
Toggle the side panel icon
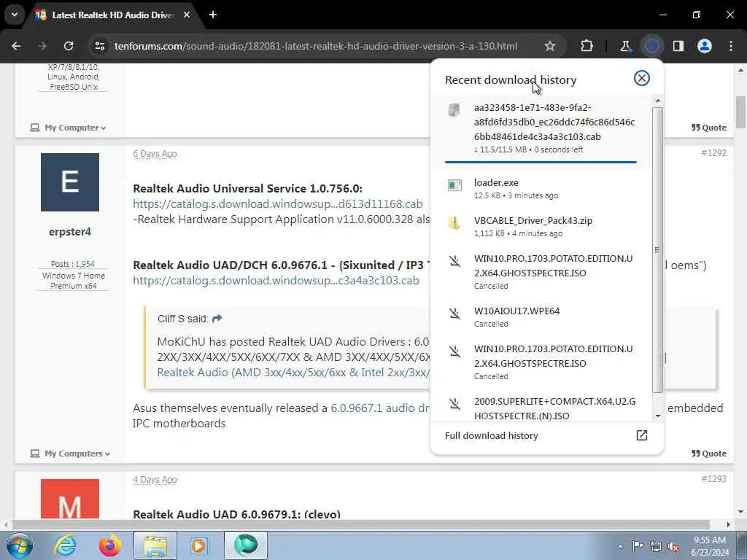coord(678,46)
